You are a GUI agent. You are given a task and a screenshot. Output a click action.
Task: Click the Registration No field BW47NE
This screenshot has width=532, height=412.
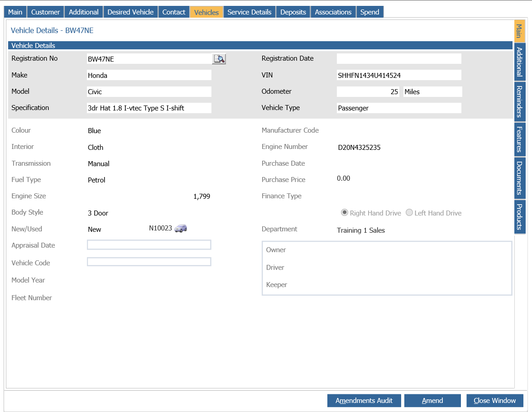pyautogui.click(x=149, y=59)
